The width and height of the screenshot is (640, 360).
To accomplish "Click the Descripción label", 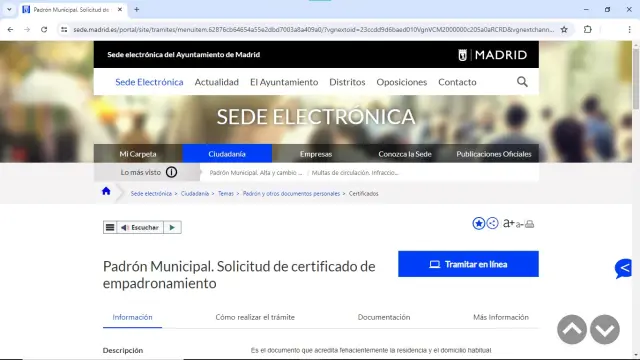I will pos(123,350).
